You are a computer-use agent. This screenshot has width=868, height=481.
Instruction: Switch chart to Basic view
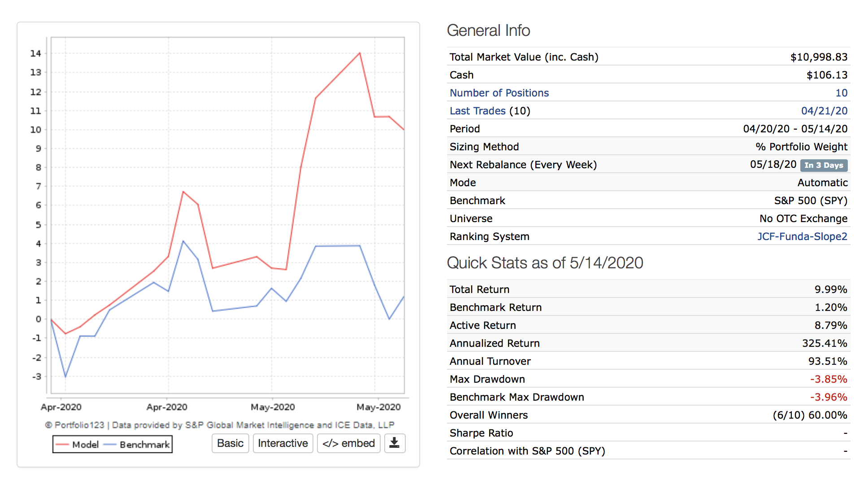[x=230, y=443]
